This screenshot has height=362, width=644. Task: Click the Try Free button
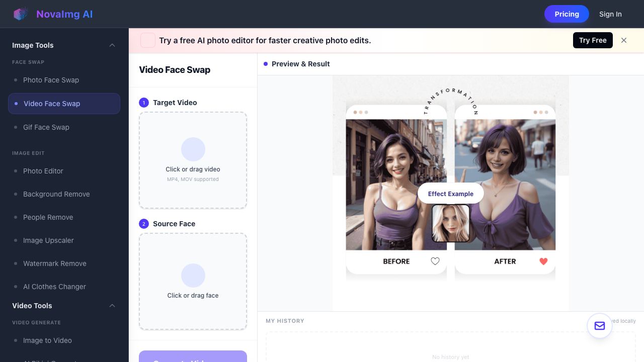tap(593, 40)
